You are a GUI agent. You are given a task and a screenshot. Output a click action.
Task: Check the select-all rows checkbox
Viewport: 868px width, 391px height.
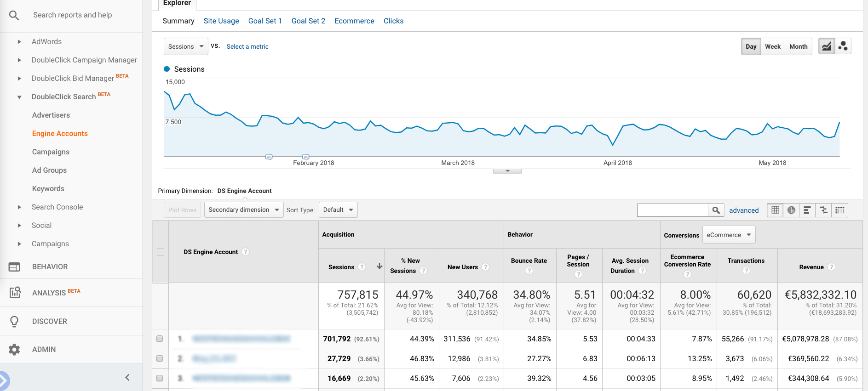161,252
